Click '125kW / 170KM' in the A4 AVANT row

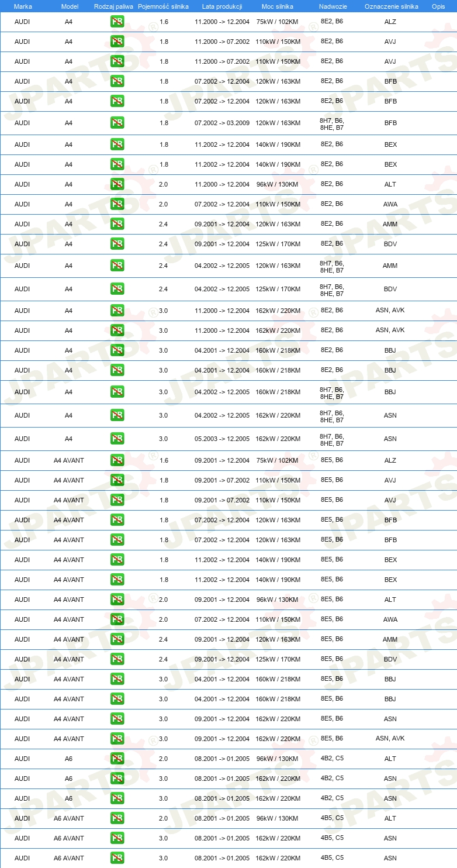pos(278,659)
